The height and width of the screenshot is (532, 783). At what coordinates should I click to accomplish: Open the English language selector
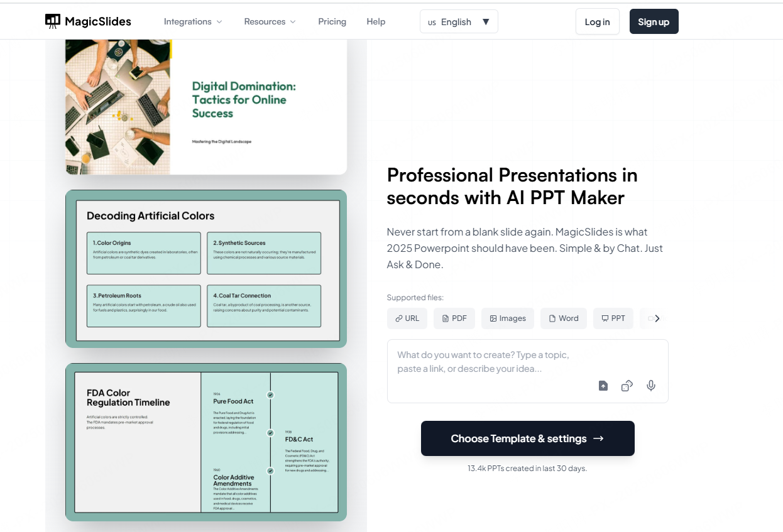click(x=459, y=21)
